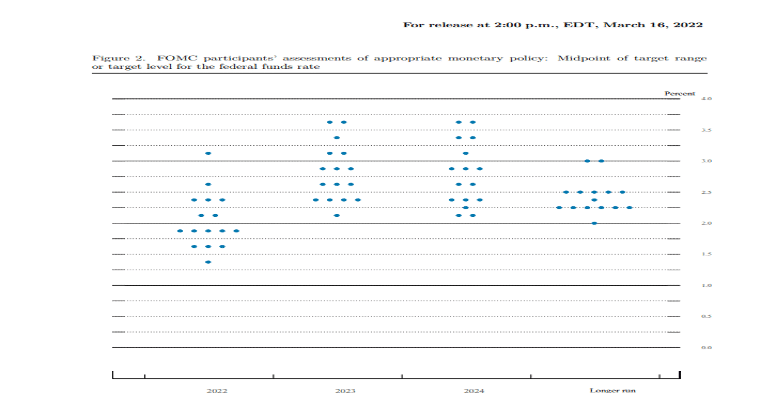776x394 pixels.
Task: Click the 2.5 y-axis tick label
Action: click(x=706, y=192)
